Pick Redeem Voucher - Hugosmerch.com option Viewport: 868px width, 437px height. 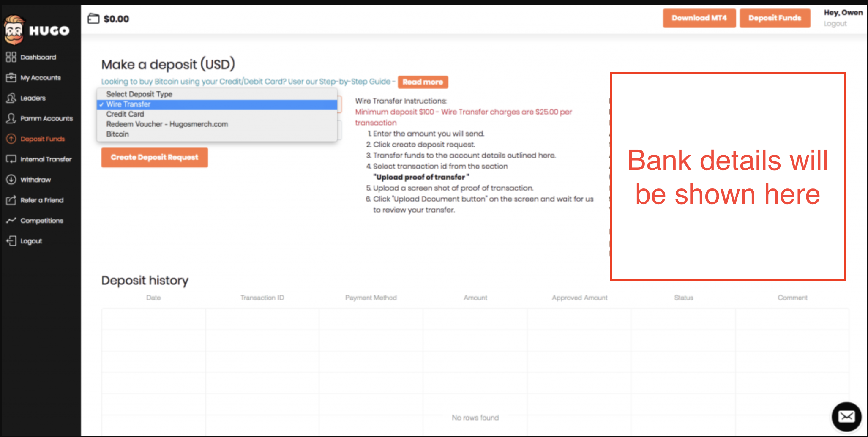tap(167, 124)
